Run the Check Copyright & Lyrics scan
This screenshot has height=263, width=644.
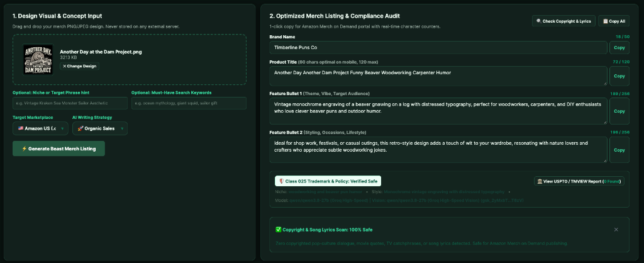pyautogui.click(x=563, y=21)
